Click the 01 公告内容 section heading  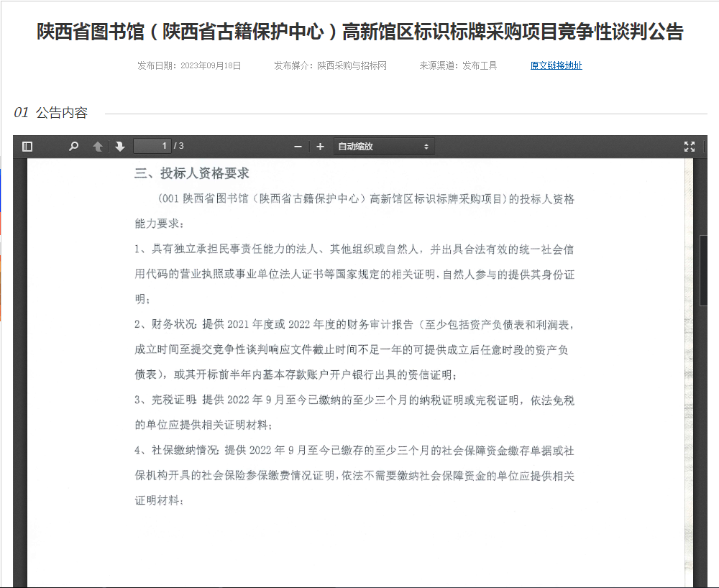[x=50, y=113]
